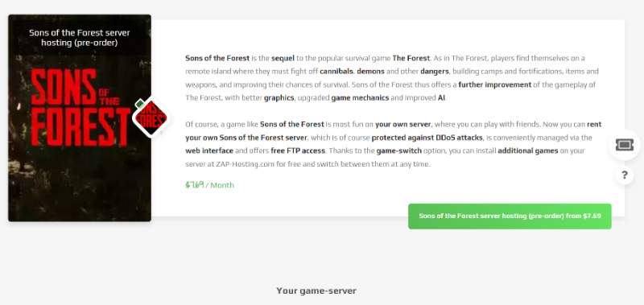Click the 'Your game-server' heading

(316, 291)
